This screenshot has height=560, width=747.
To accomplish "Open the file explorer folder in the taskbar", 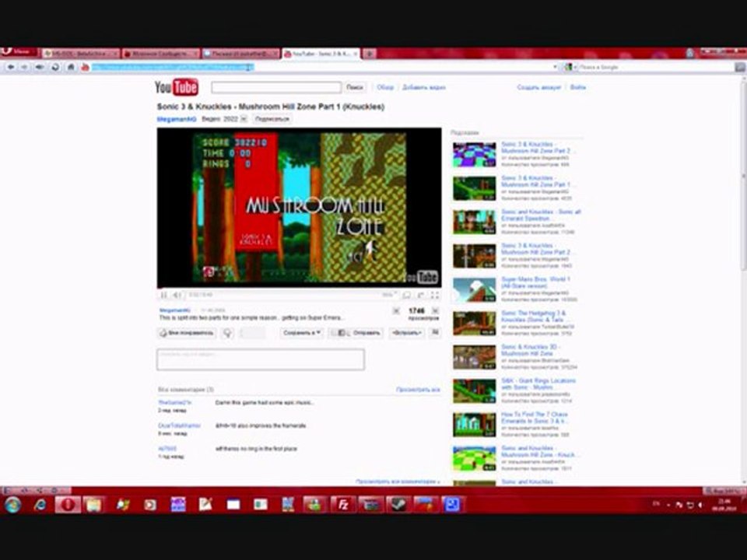I will coord(94,504).
